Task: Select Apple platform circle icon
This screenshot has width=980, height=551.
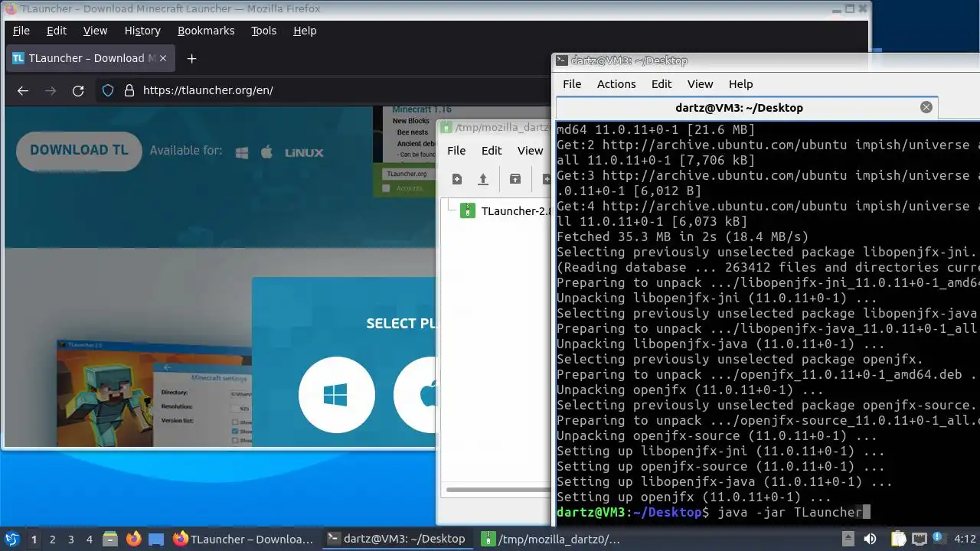Action: (415, 395)
